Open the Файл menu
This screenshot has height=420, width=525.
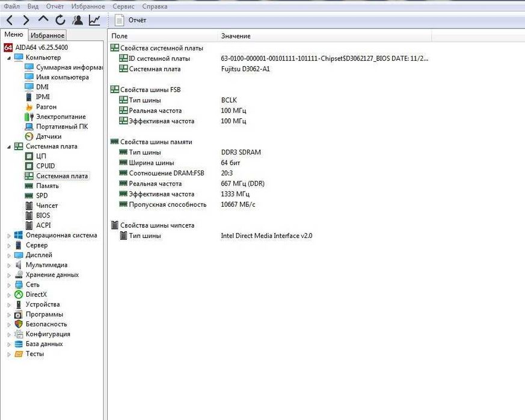click(11, 7)
